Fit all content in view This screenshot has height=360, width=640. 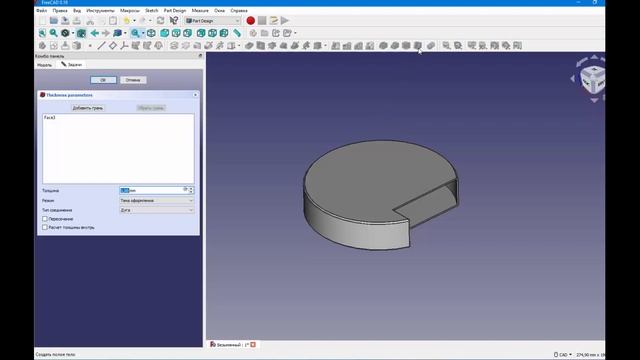click(42, 33)
